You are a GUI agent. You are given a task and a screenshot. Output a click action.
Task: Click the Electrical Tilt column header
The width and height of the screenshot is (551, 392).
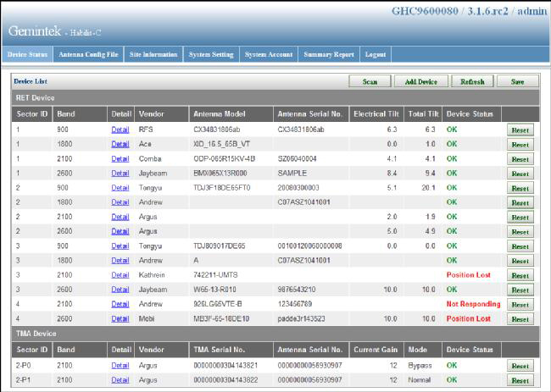pyautogui.click(x=376, y=114)
